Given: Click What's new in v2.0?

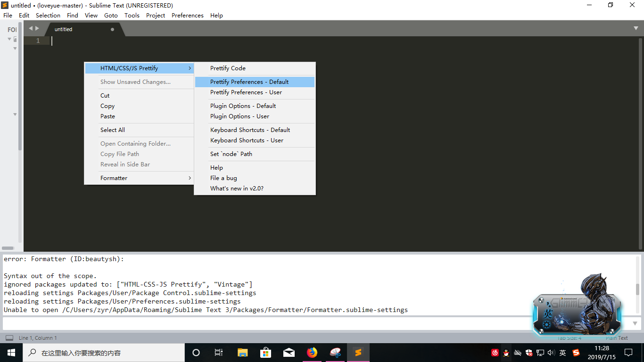Looking at the screenshot, I should (255, 189).
